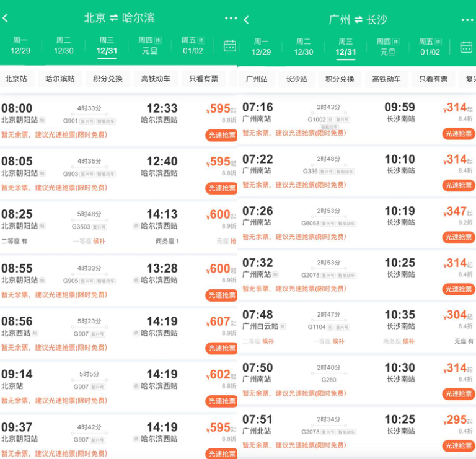Image resolution: width=476 pixels, height=459 pixels.
Task: Open the three-dot menu in the 广州⇌长沙 header
Action: coord(467,20)
